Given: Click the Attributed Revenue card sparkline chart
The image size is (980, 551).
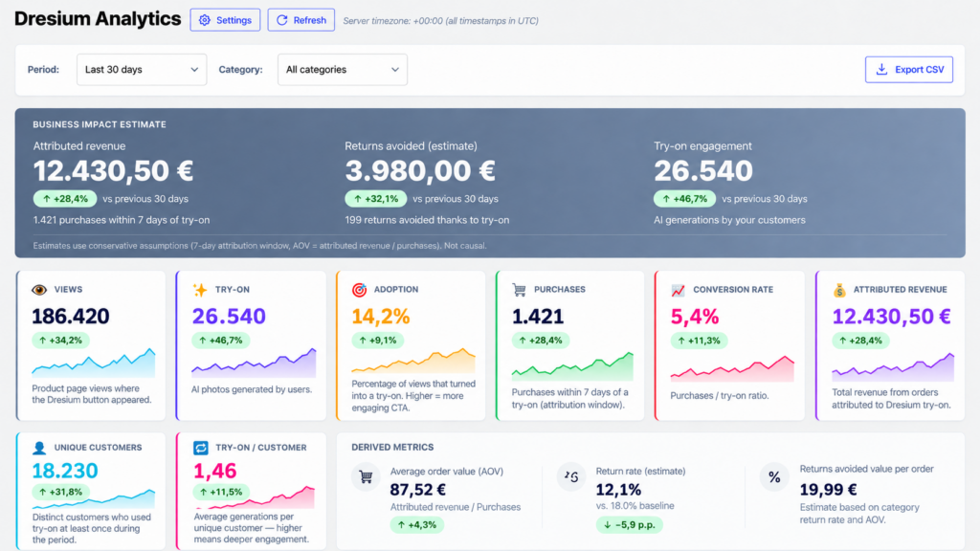Looking at the screenshot, I should 893,367.
